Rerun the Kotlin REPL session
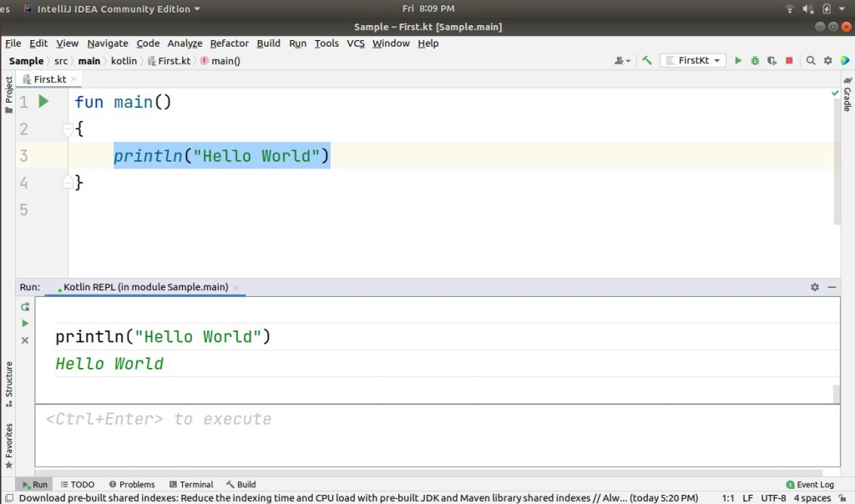 click(x=24, y=306)
